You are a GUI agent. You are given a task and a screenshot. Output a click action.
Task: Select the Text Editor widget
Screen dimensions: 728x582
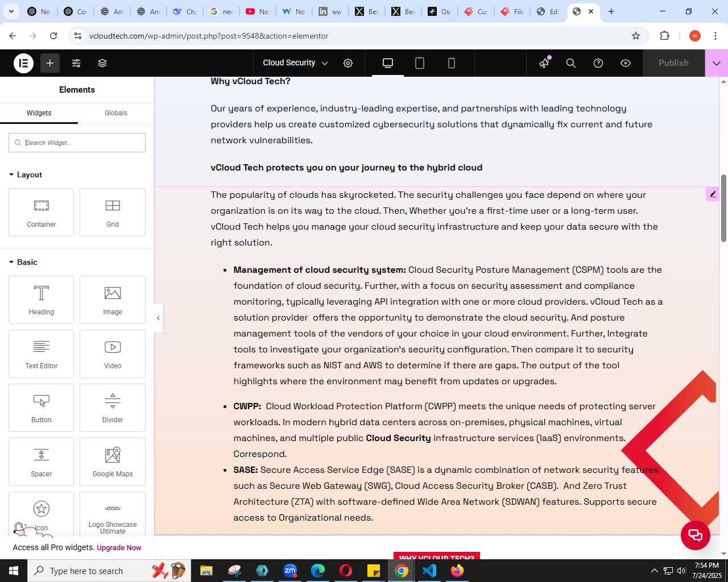pyautogui.click(x=41, y=354)
